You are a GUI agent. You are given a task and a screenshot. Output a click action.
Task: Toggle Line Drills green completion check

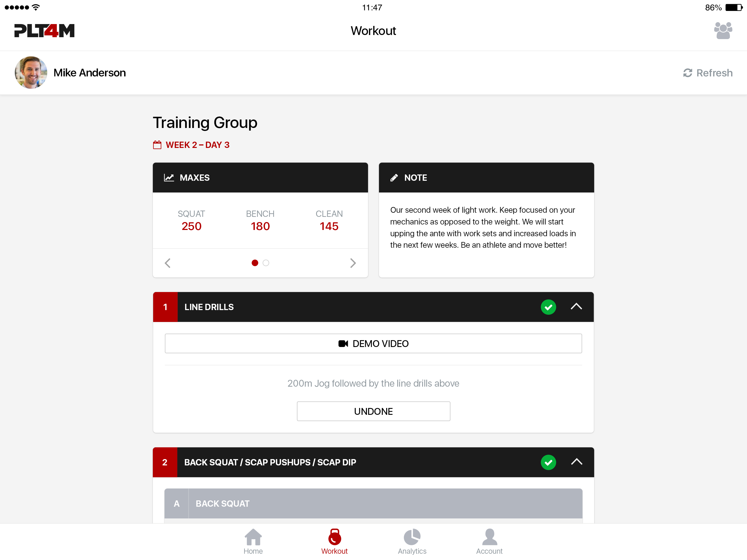click(548, 307)
